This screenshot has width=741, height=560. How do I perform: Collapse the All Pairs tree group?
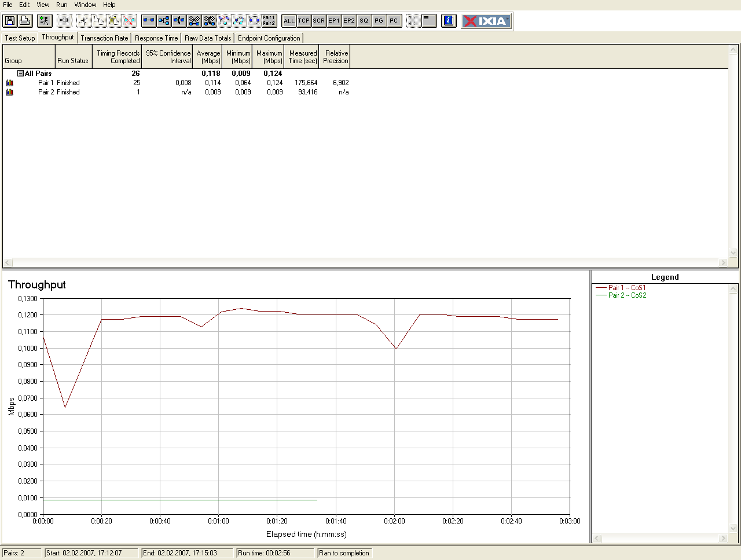tap(20, 74)
